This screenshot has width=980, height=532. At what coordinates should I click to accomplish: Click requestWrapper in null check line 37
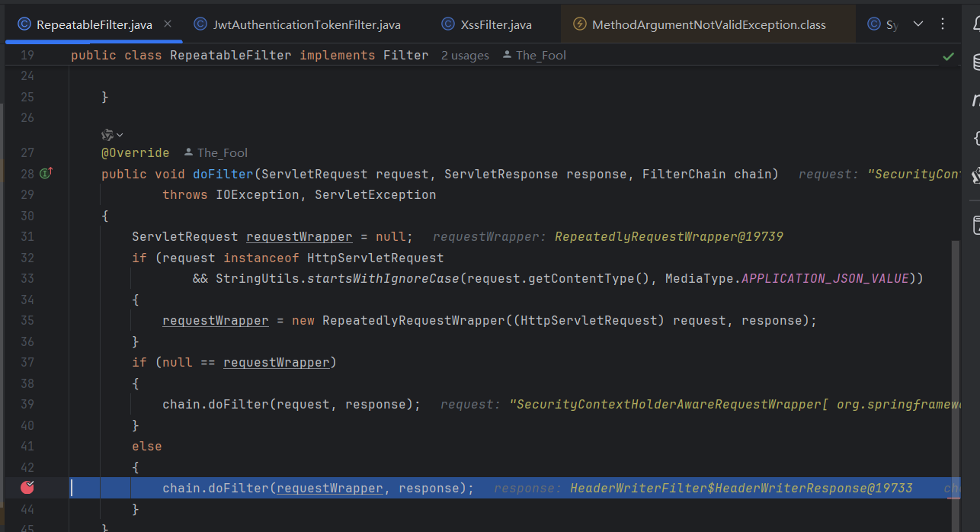277,362
